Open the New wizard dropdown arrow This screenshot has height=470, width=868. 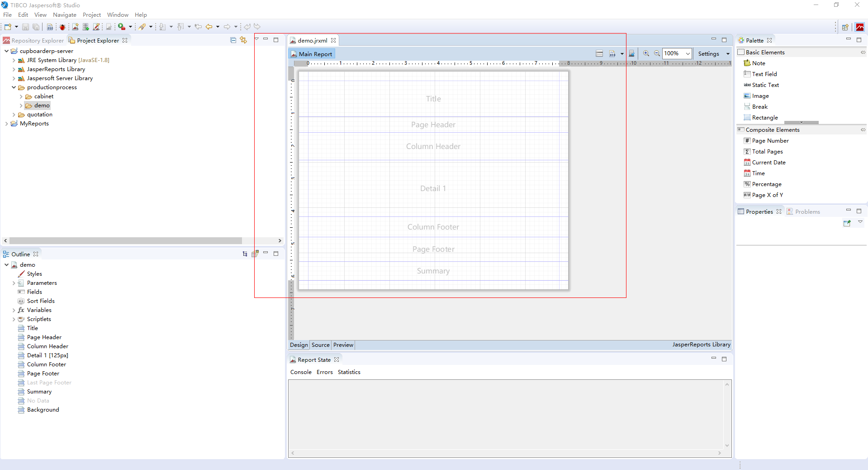click(16, 27)
